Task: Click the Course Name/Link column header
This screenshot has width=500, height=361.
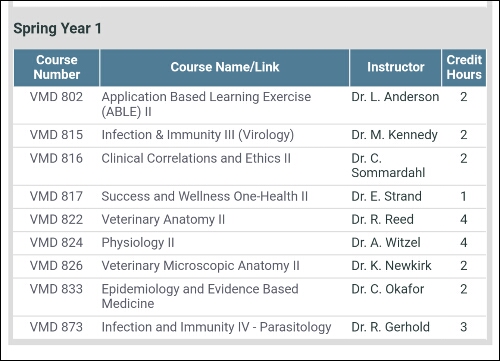Action: pos(225,67)
